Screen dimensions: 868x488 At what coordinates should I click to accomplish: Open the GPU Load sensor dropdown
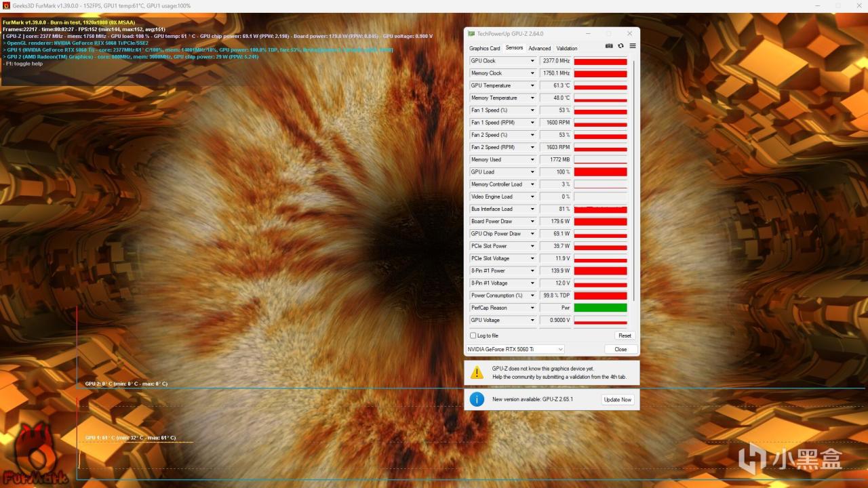532,172
